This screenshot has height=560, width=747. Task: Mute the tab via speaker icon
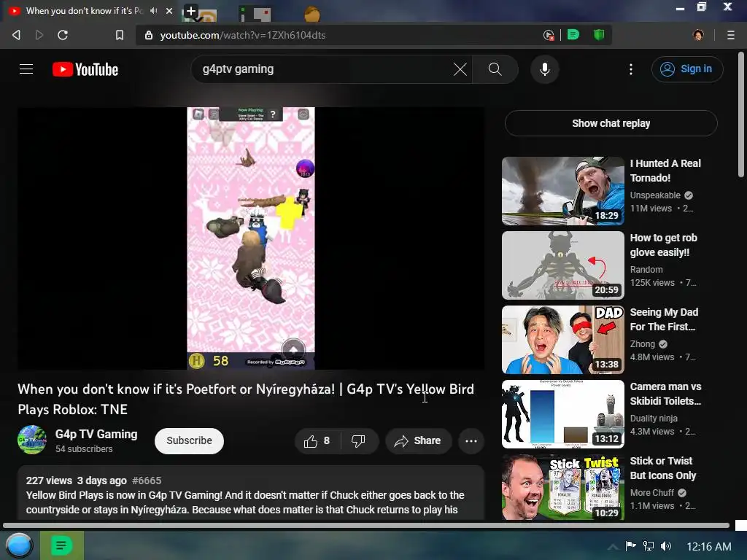153,10
